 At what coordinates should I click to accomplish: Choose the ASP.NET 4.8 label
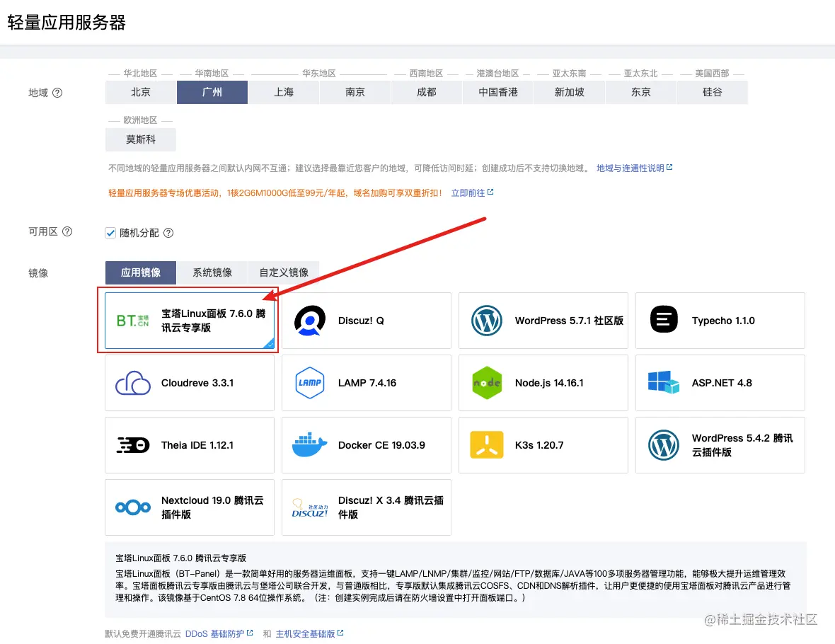coord(722,383)
